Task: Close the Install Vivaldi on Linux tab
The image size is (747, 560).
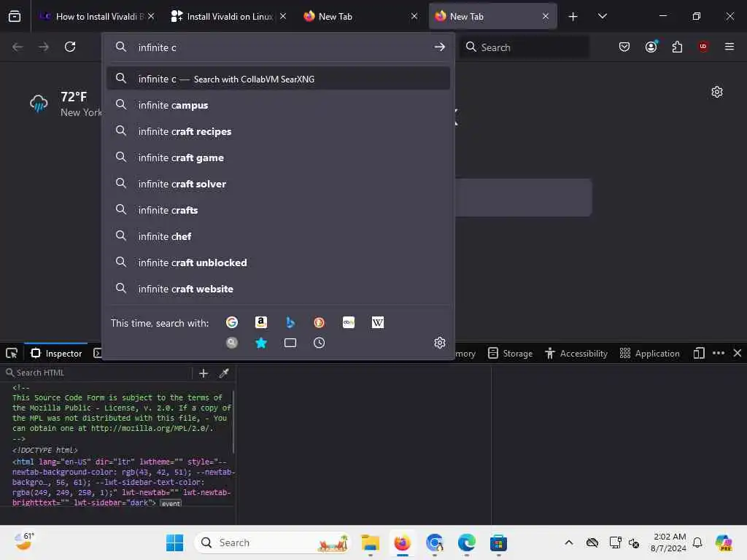Action: click(x=283, y=17)
